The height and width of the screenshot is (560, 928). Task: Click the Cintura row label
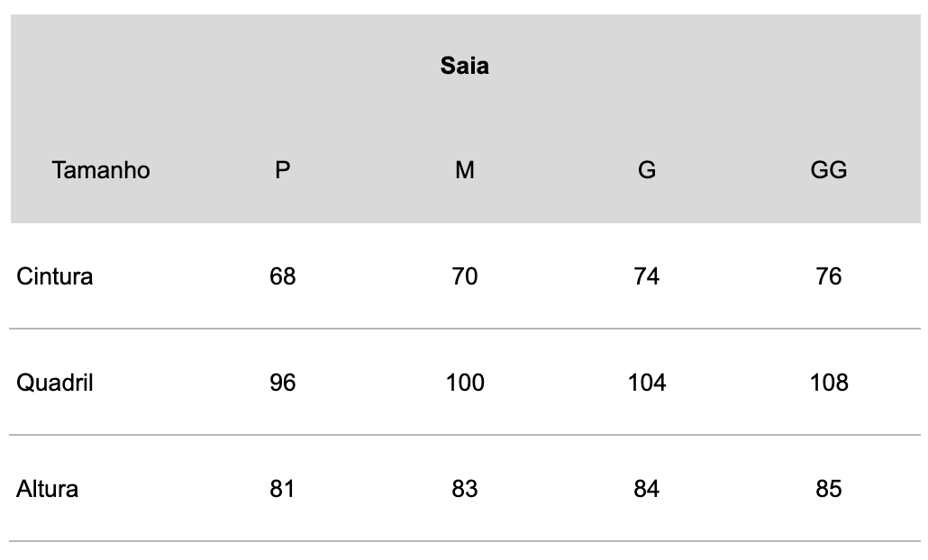[x=54, y=276]
